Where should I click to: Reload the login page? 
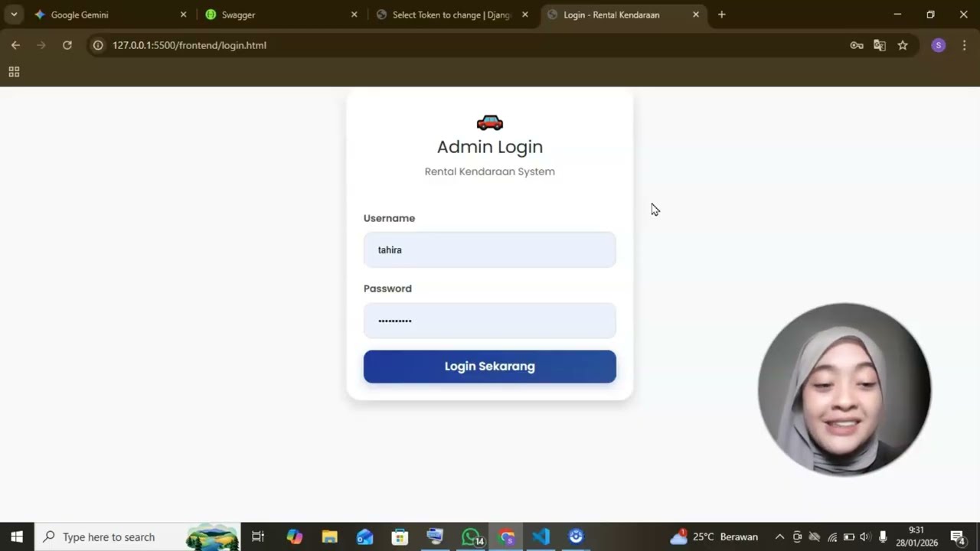(x=67, y=45)
